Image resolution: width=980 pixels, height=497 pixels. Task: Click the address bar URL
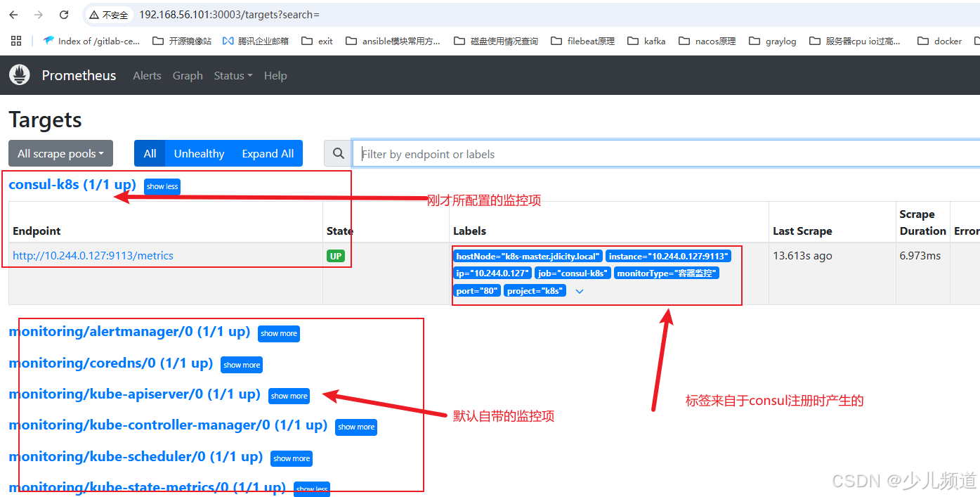click(x=229, y=15)
